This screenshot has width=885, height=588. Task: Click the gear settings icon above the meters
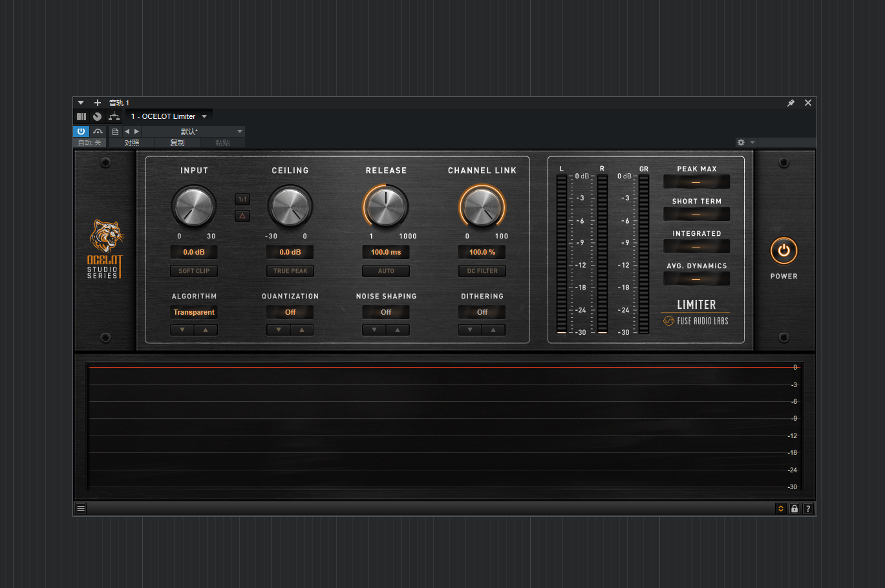(x=741, y=142)
